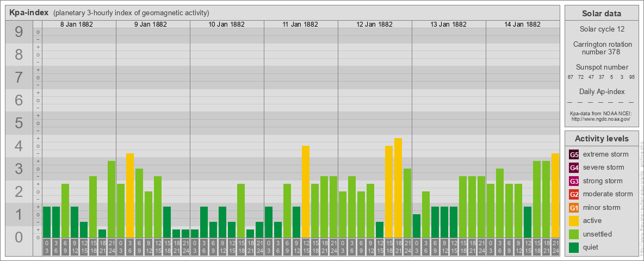
Task: Click the minor storm legend label
Action: 602,207
